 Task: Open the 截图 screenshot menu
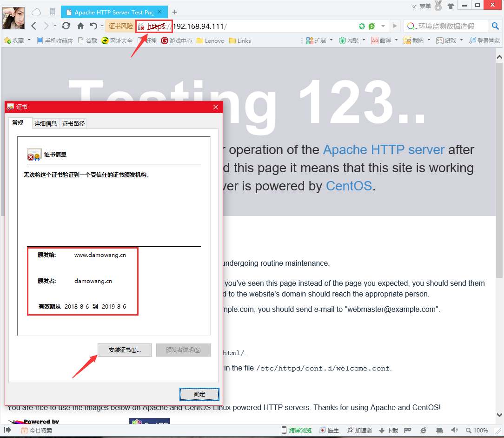[417, 40]
